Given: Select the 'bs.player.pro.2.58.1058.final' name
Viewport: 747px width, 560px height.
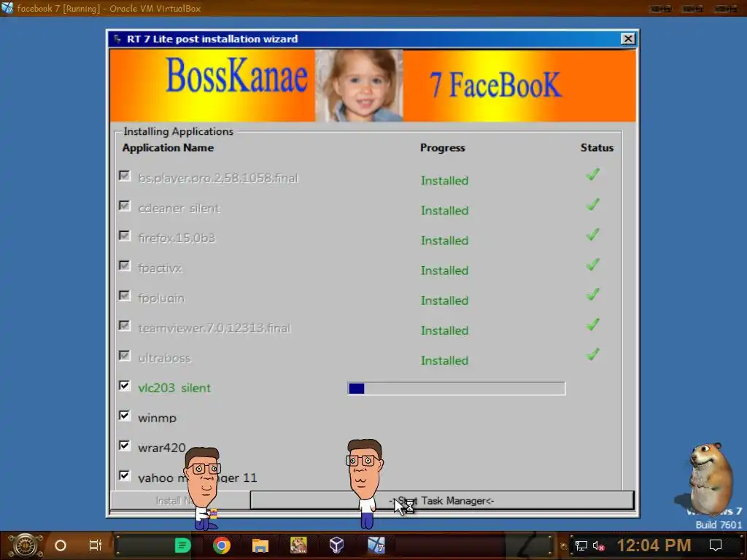Looking at the screenshot, I should pos(217,178).
